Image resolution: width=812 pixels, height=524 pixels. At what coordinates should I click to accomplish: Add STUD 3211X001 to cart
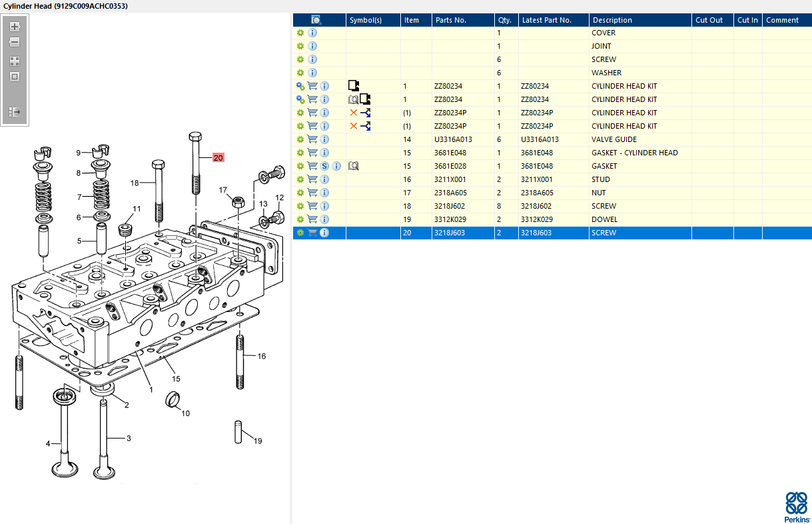pos(312,179)
